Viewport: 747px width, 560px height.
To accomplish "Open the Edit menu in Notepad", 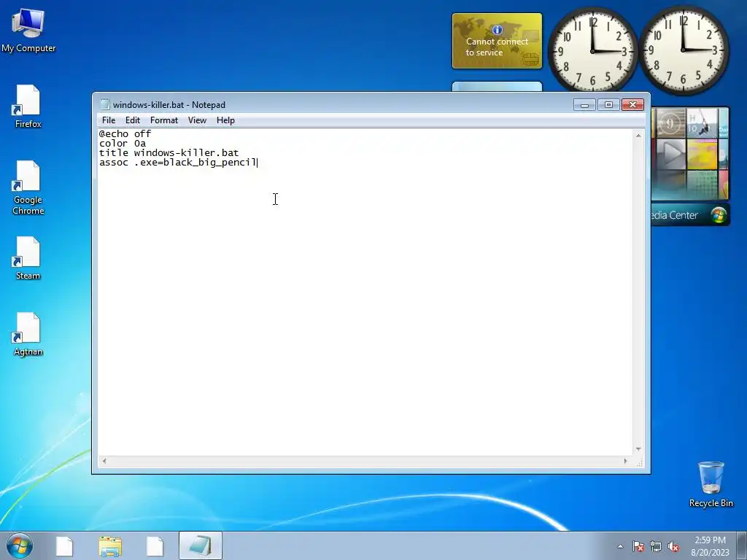I will (133, 120).
